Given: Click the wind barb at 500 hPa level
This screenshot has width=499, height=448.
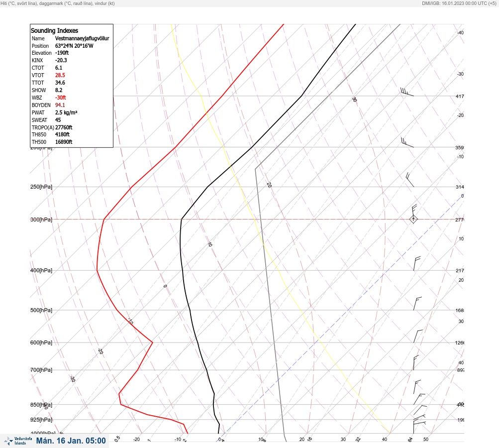Looking at the screenshot, I should pyautogui.click(x=417, y=304).
